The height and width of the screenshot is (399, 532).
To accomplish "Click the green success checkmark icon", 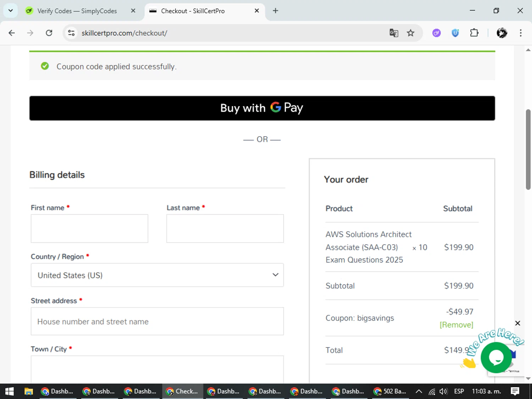I will [45, 66].
